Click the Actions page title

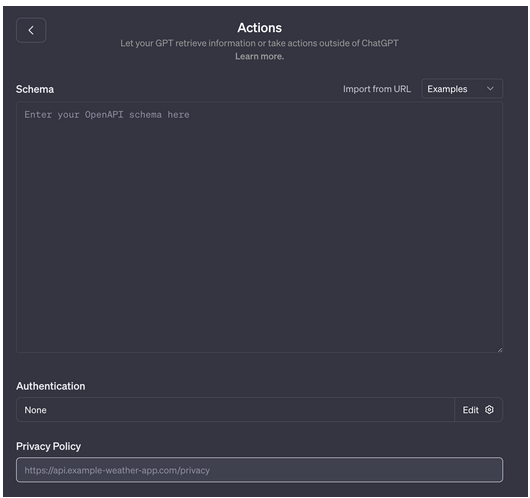tap(259, 28)
